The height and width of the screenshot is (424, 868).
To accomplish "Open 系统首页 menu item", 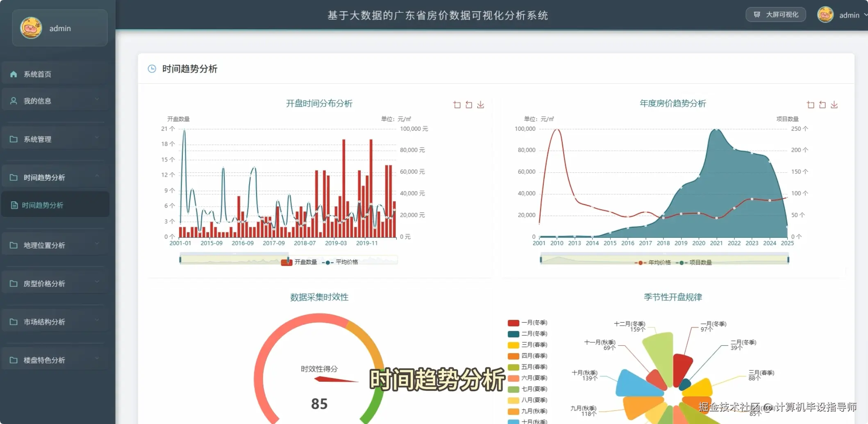I will [55, 74].
